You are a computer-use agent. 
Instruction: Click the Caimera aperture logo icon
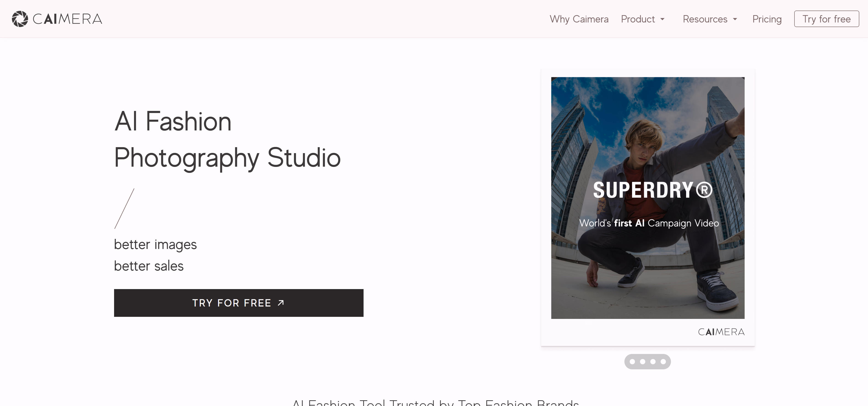pos(20,19)
